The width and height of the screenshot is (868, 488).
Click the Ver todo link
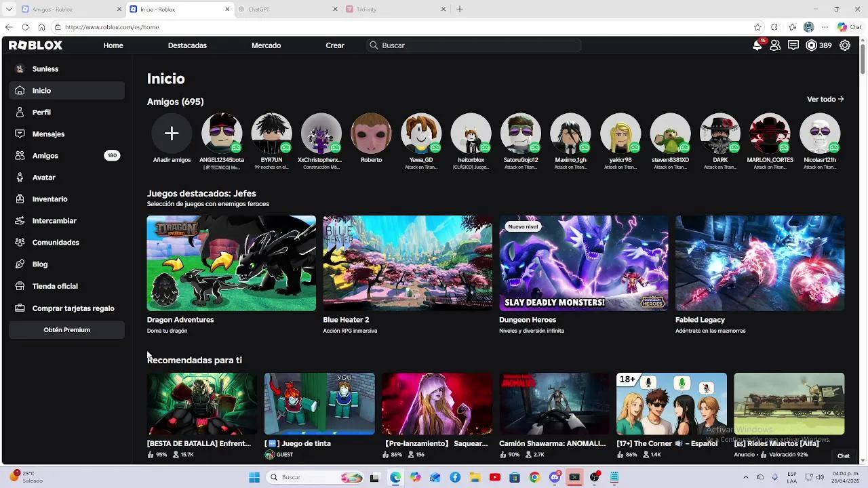click(825, 99)
